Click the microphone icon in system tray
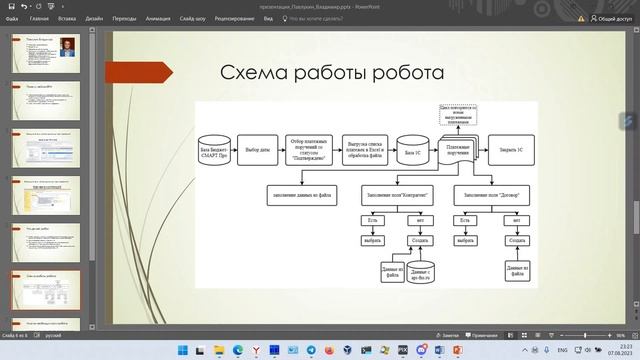 (x=547, y=350)
